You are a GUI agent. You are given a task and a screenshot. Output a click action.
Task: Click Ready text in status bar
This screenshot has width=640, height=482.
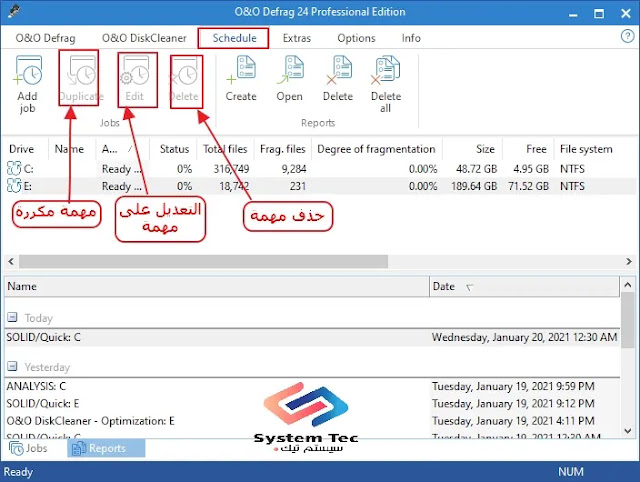pos(18,472)
